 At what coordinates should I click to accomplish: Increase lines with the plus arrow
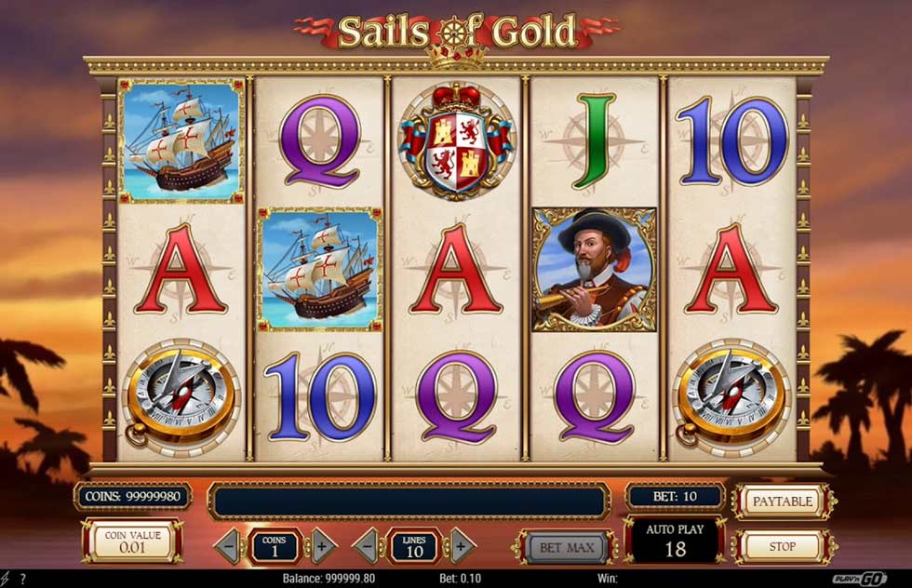[462, 547]
